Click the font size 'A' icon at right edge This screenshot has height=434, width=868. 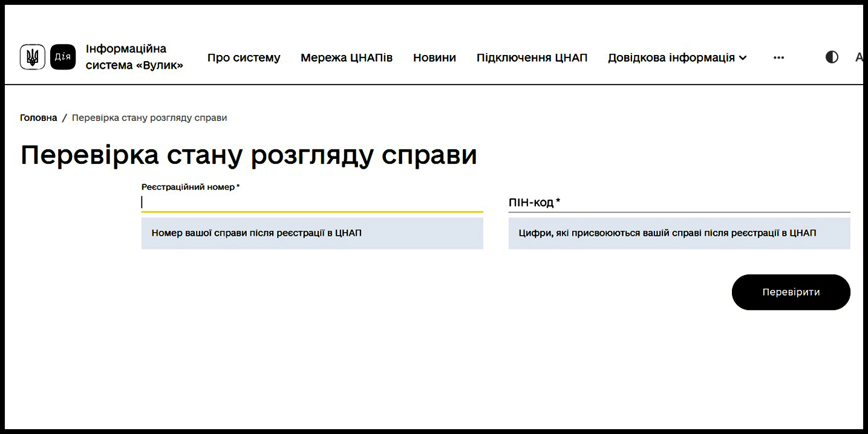click(x=858, y=58)
